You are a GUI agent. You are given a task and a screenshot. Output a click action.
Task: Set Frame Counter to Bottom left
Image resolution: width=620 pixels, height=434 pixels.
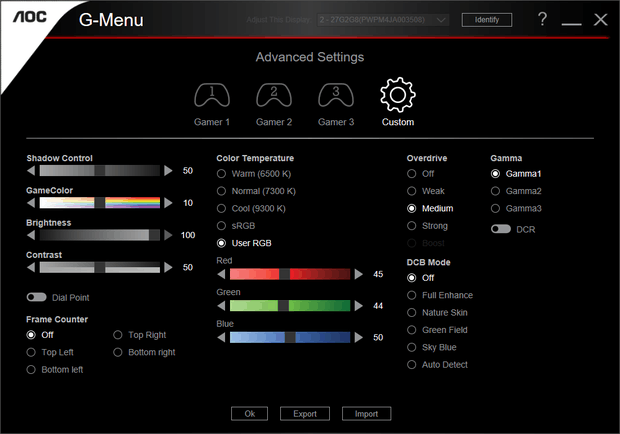(x=55, y=370)
